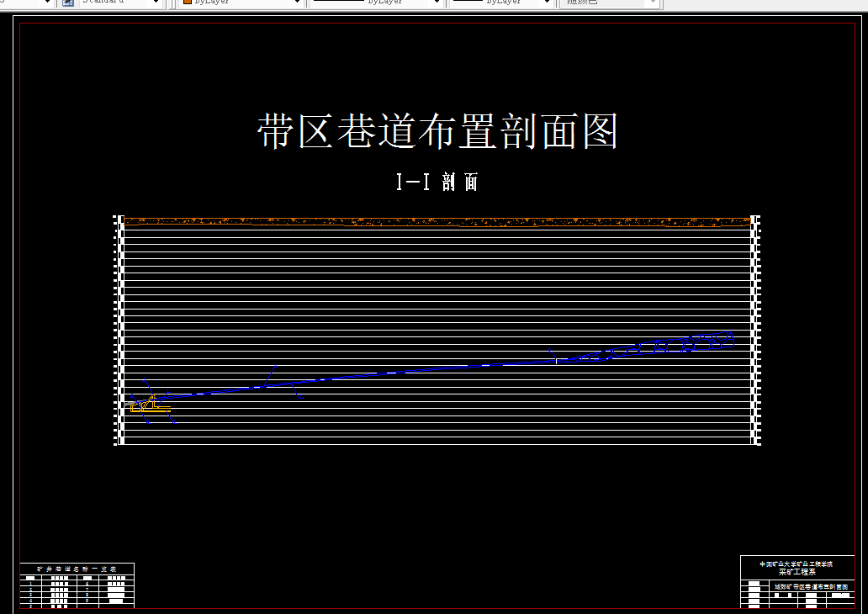
Task: Select the subtitle text I-I 剖面
Action: (x=437, y=182)
